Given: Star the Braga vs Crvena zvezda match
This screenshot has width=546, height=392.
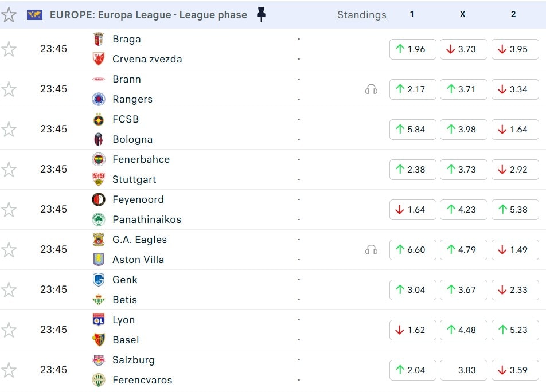Looking at the screenshot, I should point(9,49).
